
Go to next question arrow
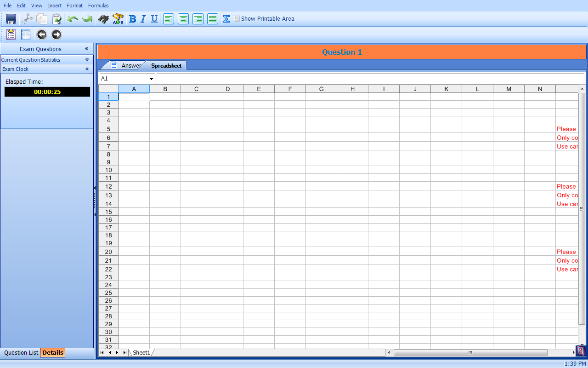[x=57, y=34]
